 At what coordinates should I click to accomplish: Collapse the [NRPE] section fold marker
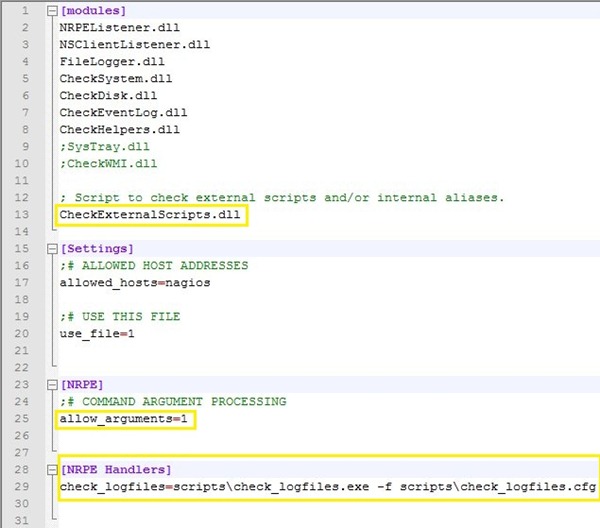(x=52, y=385)
